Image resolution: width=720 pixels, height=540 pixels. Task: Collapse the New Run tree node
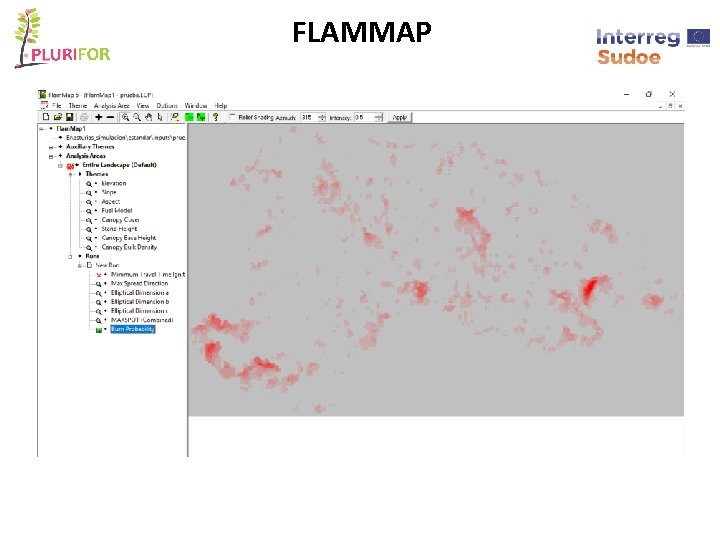coord(79,265)
